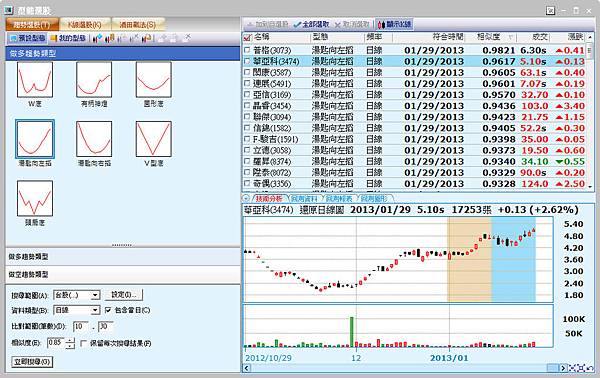The width and height of the screenshot is (600, 378).
Task: Toggle the select-all checkbox in 名稱 header
Action: [247, 37]
